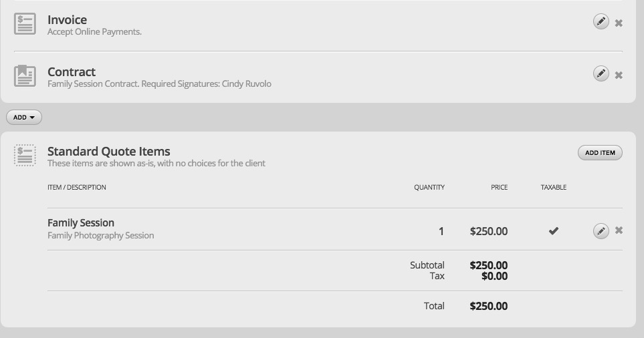
Task: Toggle the taxable checkmark for Family Session
Action: pos(554,231)
